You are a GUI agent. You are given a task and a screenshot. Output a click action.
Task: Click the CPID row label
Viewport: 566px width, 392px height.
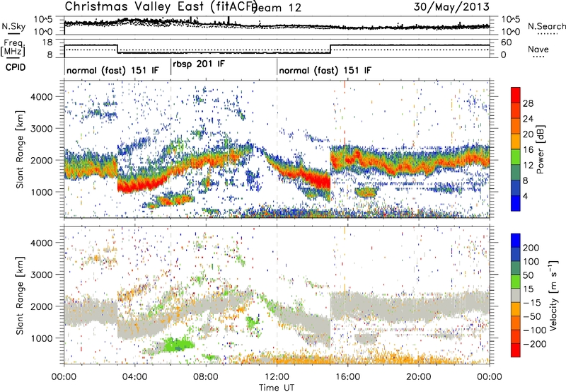tap(16, 67)
